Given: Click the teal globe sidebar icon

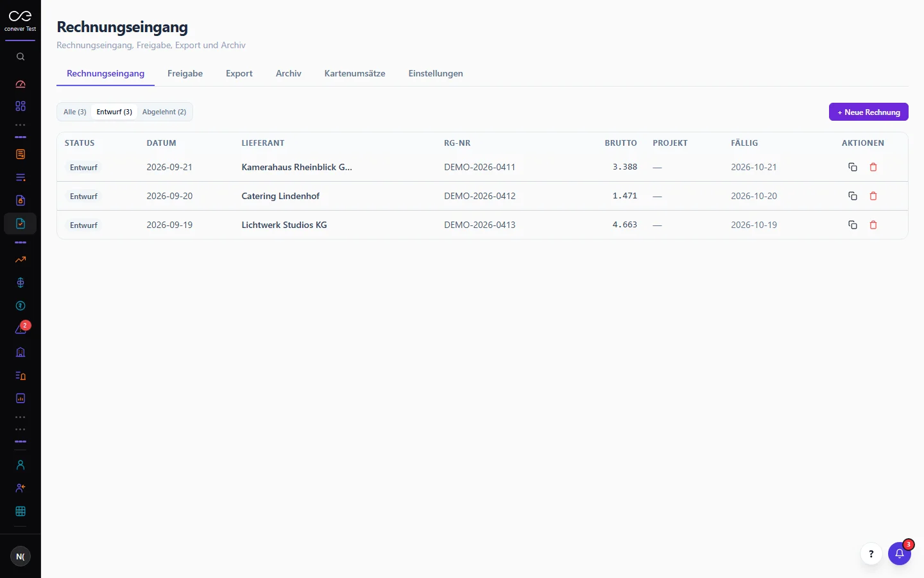Looking at the screenshot, I should (x=21, y=283).
